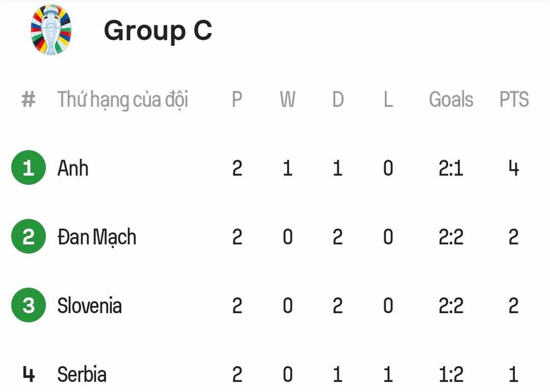Open the Group C heading
This screenshot has width=550, height=392.
click(x=158, y=30)
